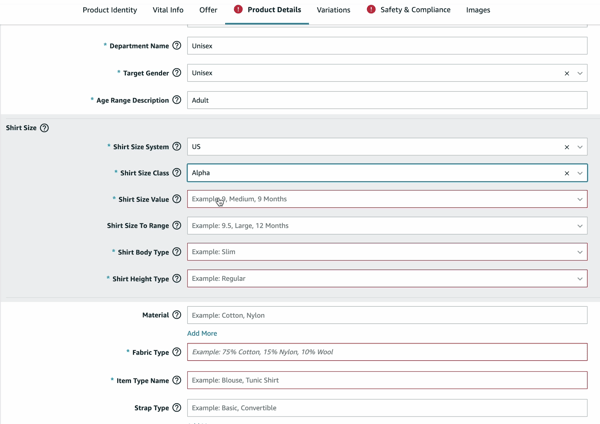
Task: Clear the Alpha Shirt Size Class value
Action: point(567,173)
